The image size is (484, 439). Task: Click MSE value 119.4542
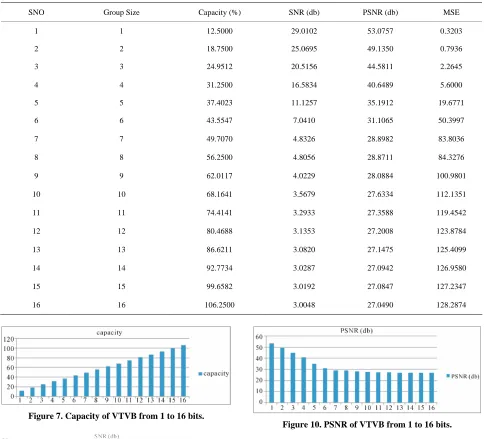point(451,213)
